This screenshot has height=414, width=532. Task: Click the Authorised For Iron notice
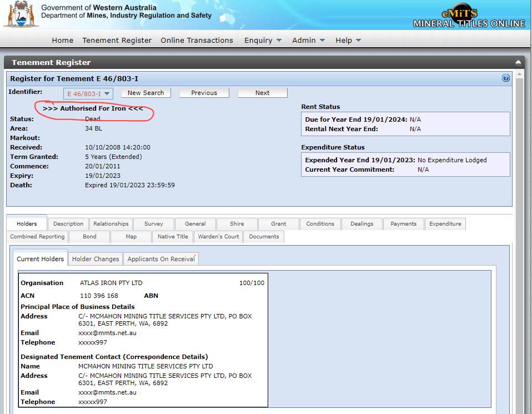click(x=93, y=108)
